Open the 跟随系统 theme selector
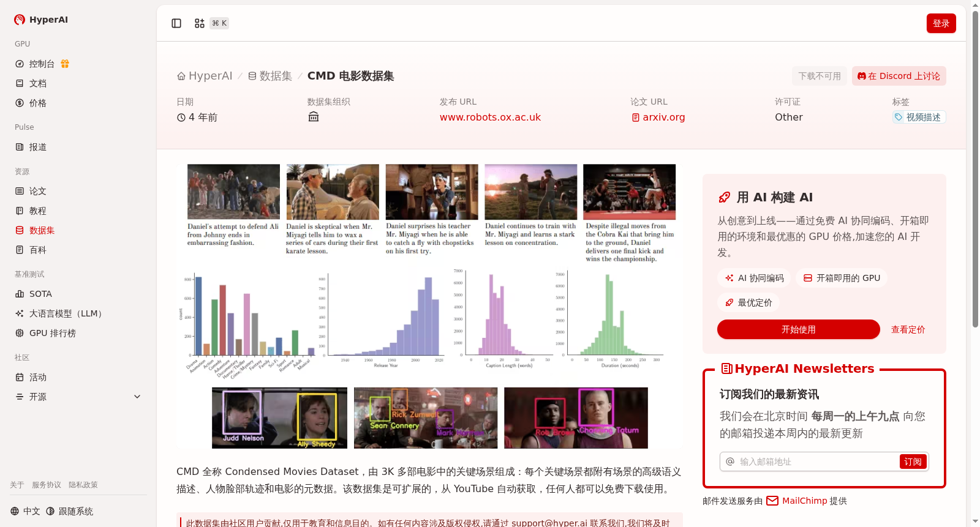The image size is (980, 527). pyautogui.click(x=69, y=511)
